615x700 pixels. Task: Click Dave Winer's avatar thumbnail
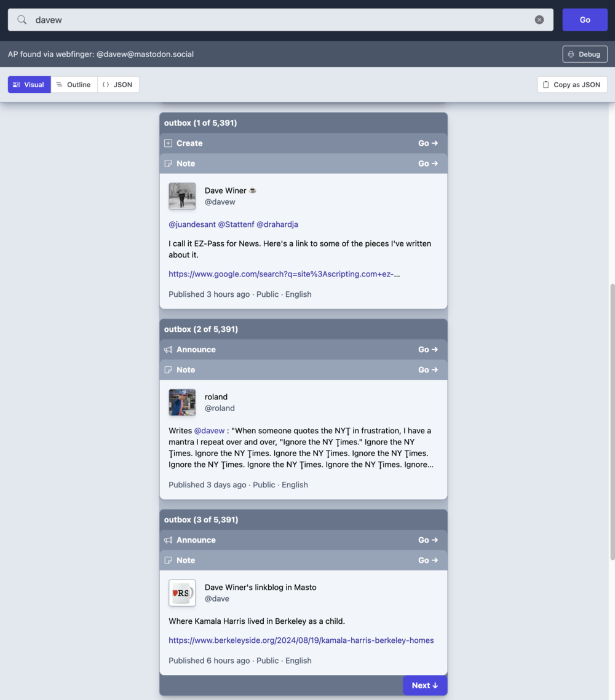coord(182,196)
